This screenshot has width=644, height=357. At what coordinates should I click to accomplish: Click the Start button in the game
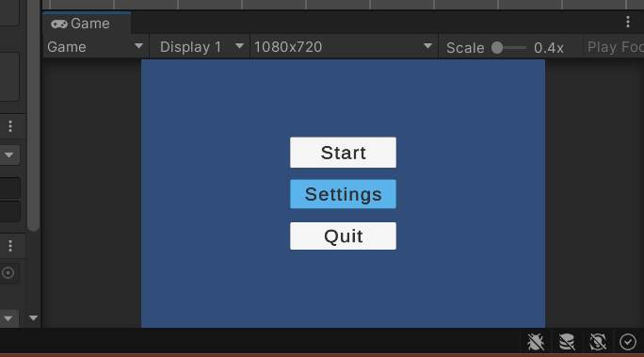(343, 153)
